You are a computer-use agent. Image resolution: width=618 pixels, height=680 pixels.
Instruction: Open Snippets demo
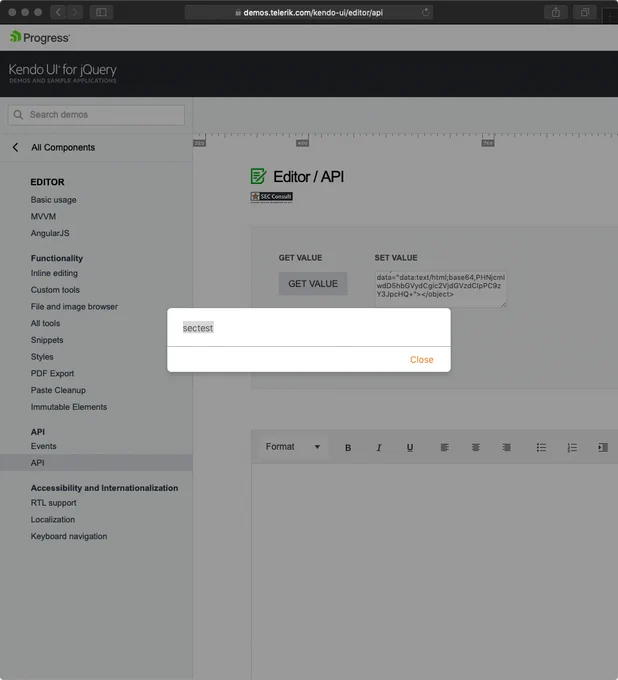[47, 340]
